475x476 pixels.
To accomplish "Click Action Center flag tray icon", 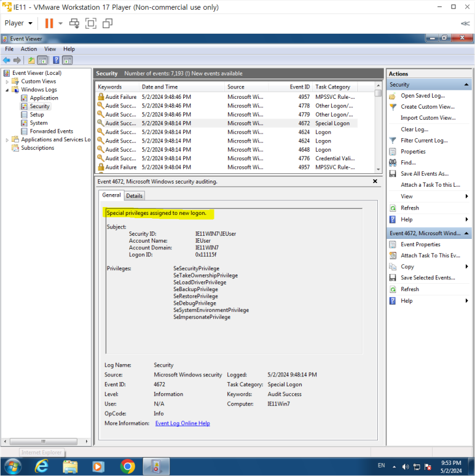I will click(428, 467).
